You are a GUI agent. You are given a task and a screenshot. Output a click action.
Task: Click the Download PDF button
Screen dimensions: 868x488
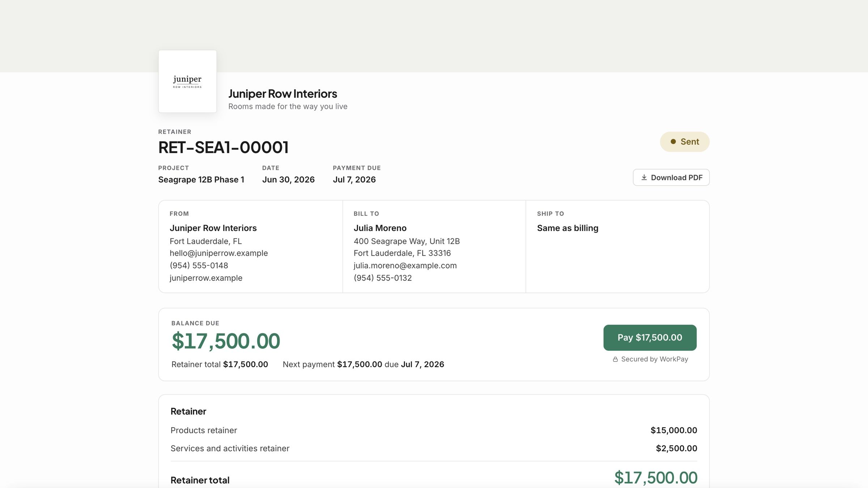(671, 177)
